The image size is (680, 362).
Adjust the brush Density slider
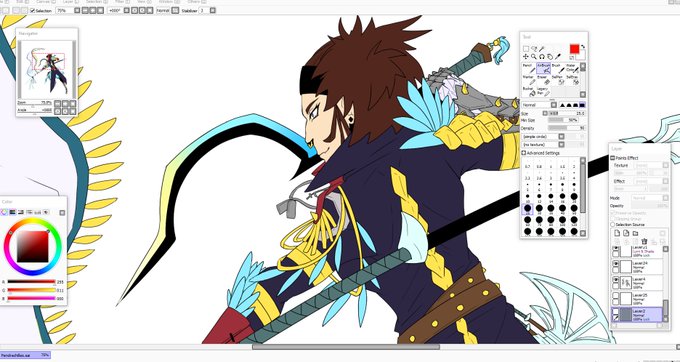(x=566, y=128)
